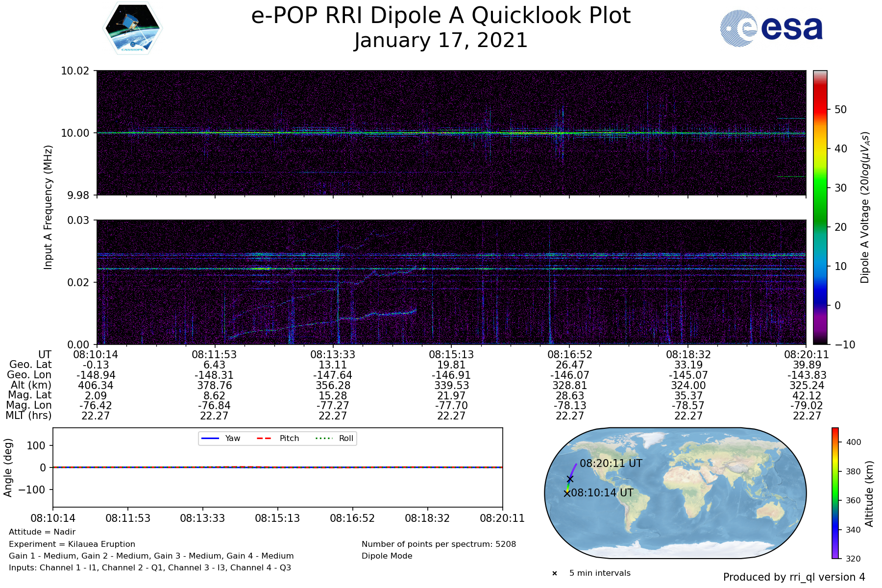Click the blue Yaw legend line

coord(210,439)
